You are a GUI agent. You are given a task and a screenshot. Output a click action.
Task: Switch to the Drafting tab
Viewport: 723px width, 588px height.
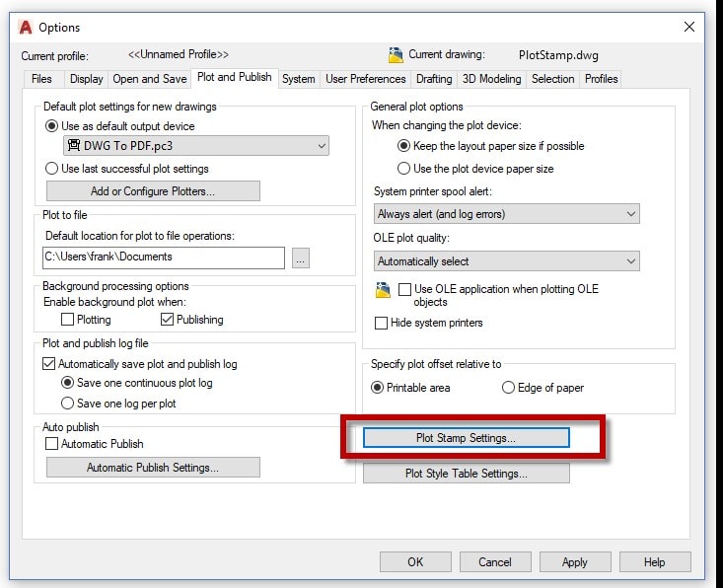click(x=434, y=79)
